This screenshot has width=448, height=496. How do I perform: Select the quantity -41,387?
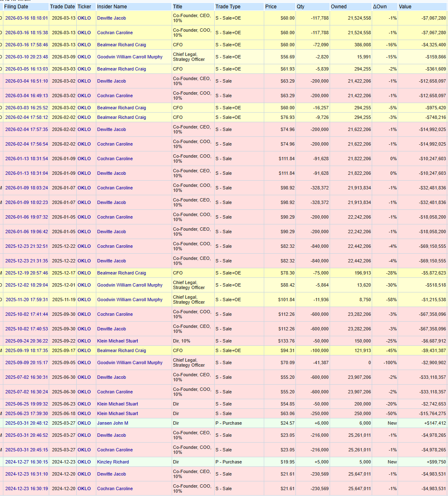tap(320, 363)
